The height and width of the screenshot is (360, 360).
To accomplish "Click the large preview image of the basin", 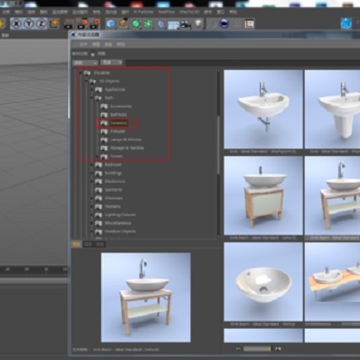I will [146, 297].
